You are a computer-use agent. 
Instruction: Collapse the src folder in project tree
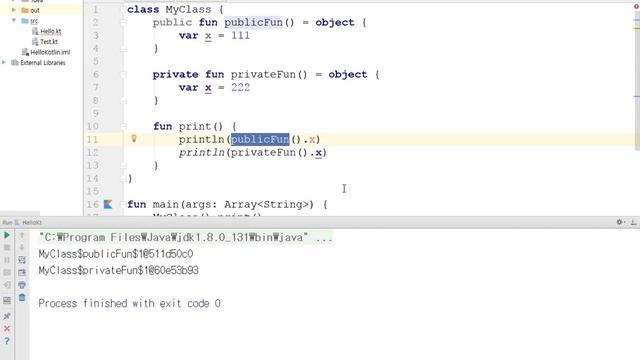14,20
